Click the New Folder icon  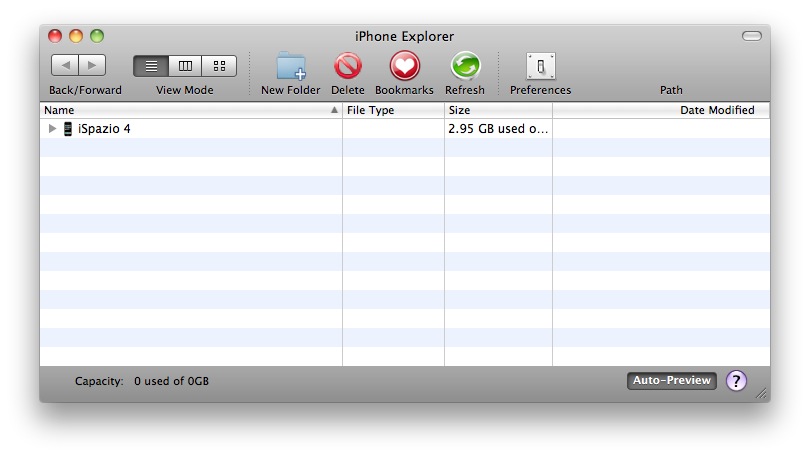[290, 67]
